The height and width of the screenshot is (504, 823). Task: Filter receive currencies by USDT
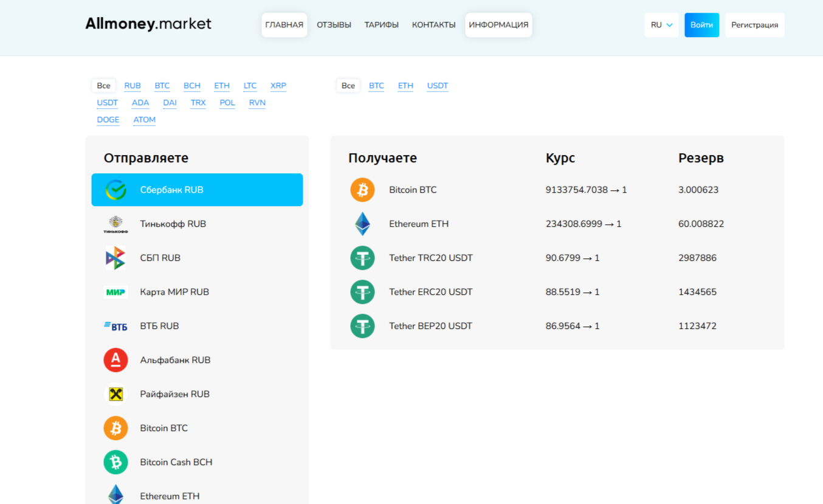pos(438,86)
